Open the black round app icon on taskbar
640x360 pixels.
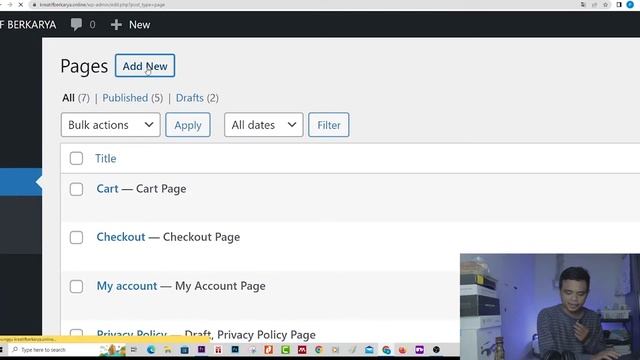point(436,350)
